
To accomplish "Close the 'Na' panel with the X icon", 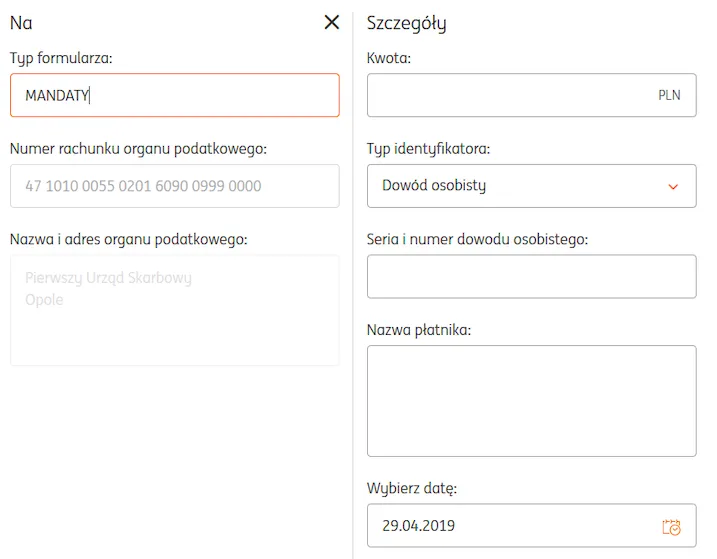I will [x=332, y=22].
